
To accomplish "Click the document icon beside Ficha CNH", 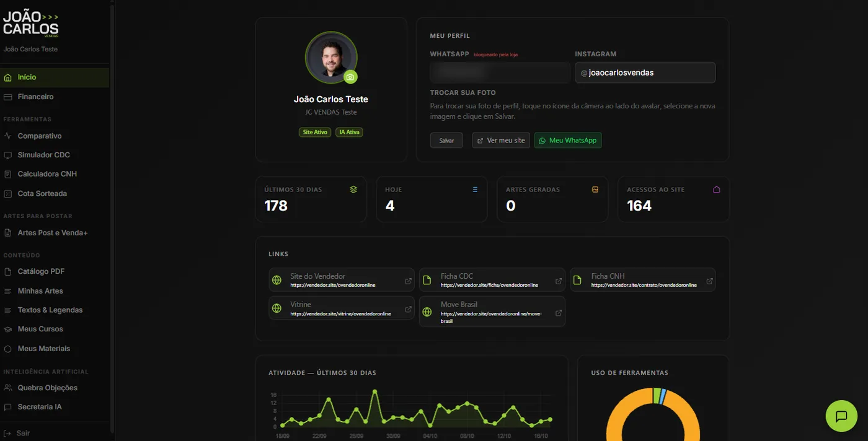I will [x=578, y=281].
